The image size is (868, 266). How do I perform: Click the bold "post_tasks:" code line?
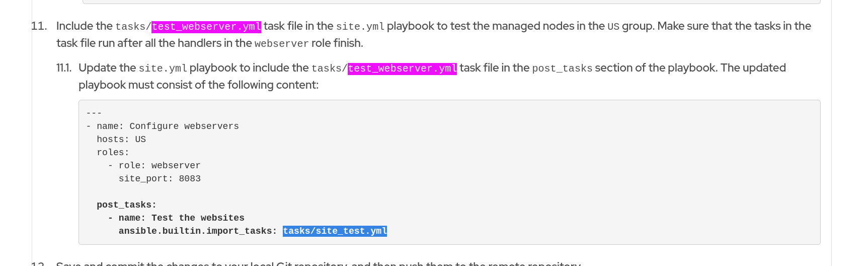pos(126,205)
